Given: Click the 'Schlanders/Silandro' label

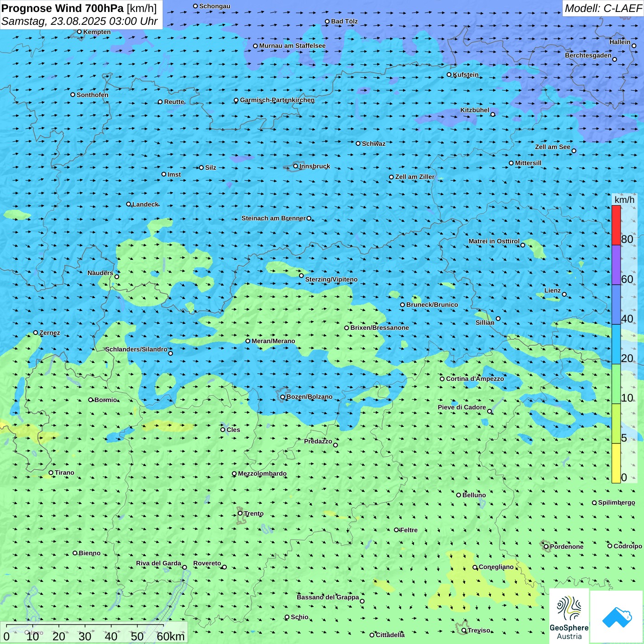Looking at the screenshot, I should (x=136, y=349).
